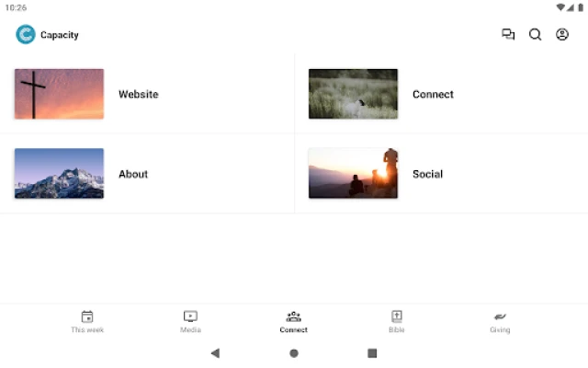Viewport: 588px width, 368px height.
Task: Tap the snowy mountain thumbnail
Action: tap(59, 174)
